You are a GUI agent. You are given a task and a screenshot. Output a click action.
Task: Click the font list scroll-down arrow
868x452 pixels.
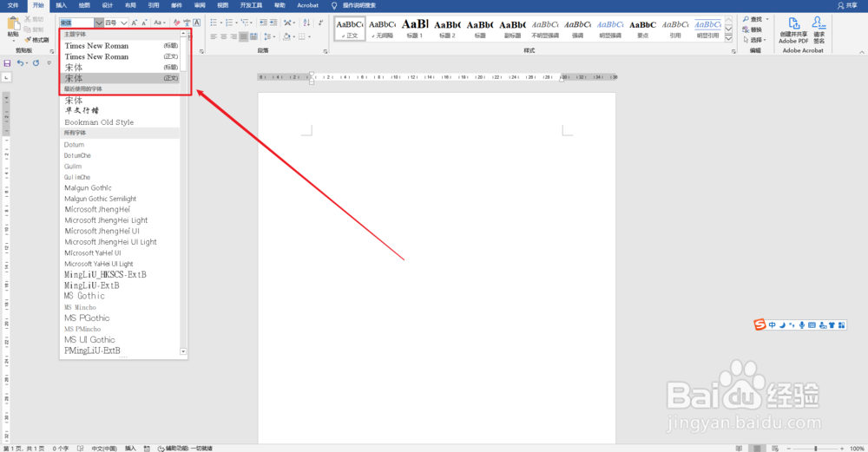[x=183, y=352]
